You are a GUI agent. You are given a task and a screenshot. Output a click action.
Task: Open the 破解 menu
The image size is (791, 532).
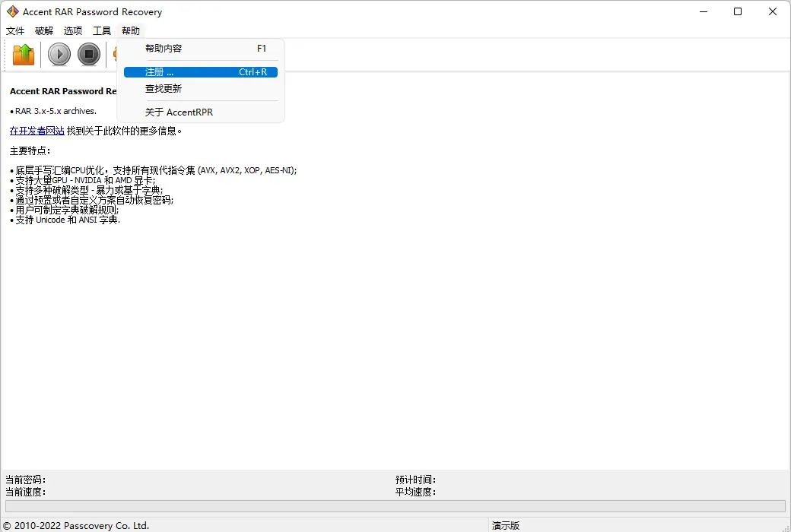(44, 30)
